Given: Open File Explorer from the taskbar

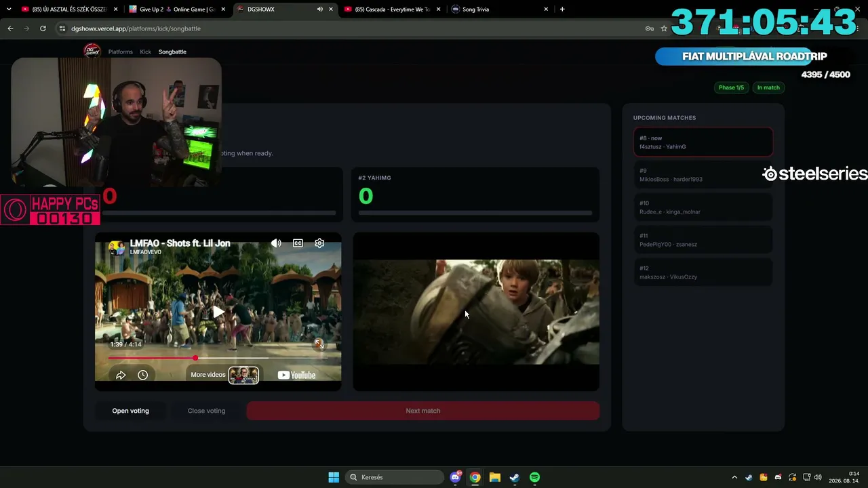Looking at the screenshot, I should [495, 477].
